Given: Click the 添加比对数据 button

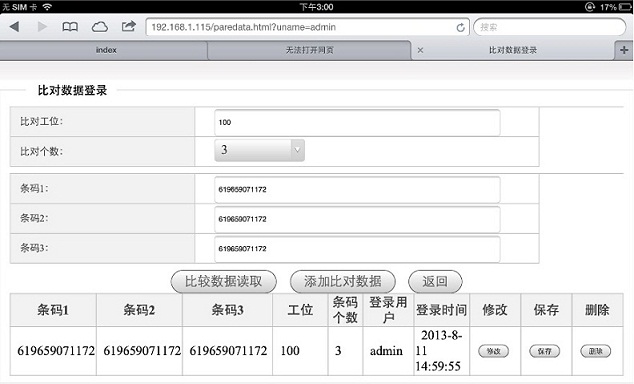Looking at the screenshot, I should point(343,281).
